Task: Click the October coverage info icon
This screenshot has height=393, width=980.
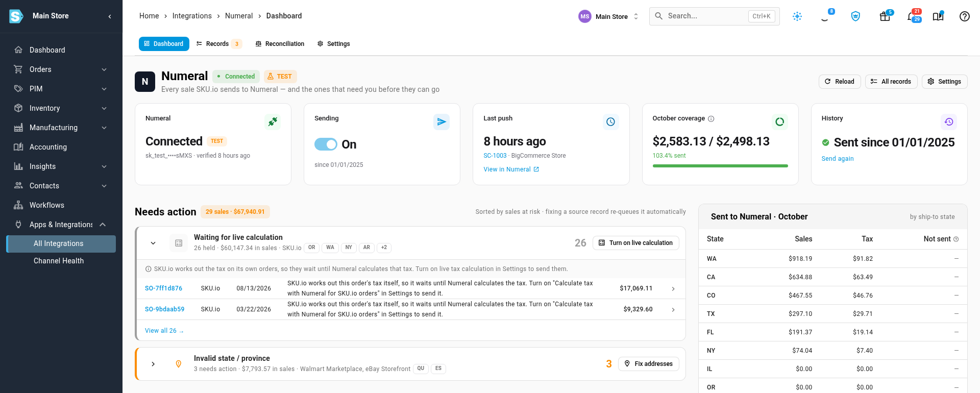Action: [x=711, y=118]
